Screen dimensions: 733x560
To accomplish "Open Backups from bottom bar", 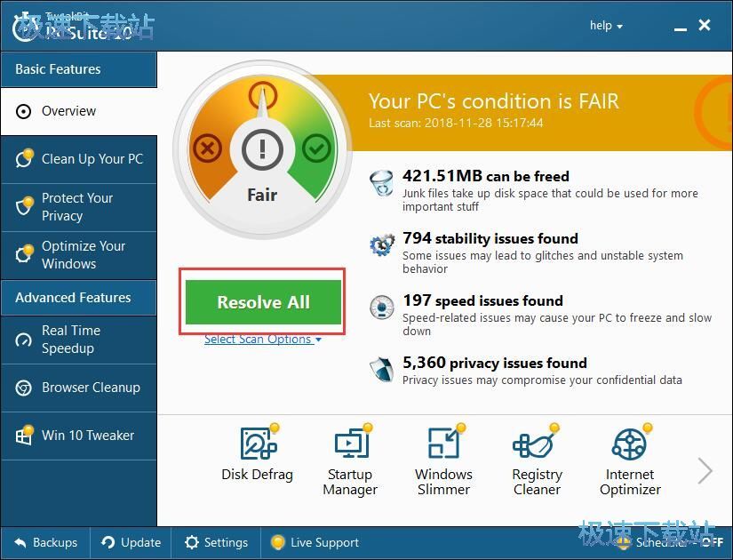I will point(45,543).
